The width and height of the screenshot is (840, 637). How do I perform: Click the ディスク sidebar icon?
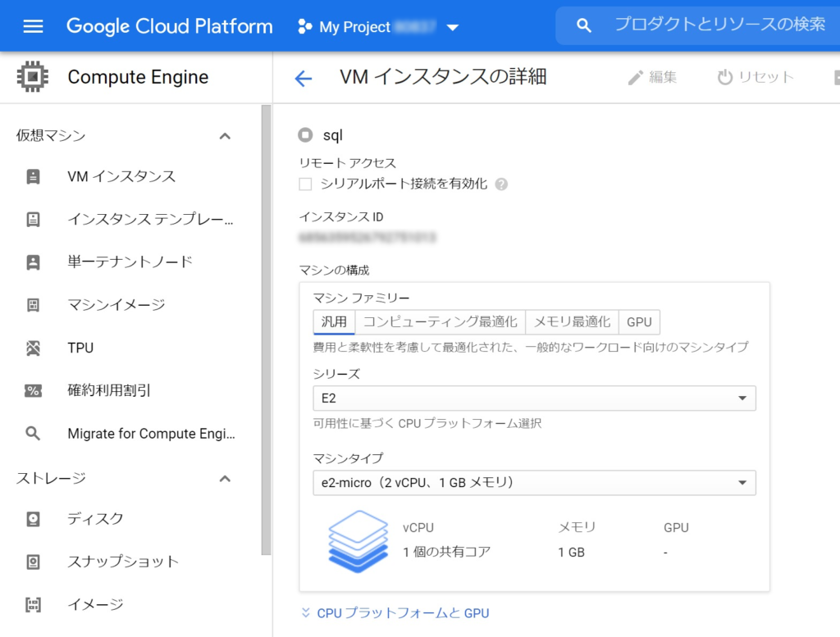click(33, 519)
